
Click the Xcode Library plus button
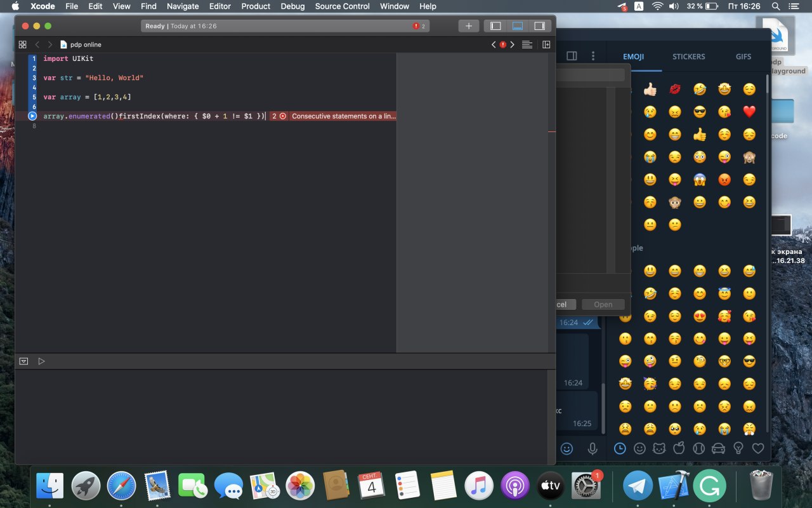click(468, 26)
